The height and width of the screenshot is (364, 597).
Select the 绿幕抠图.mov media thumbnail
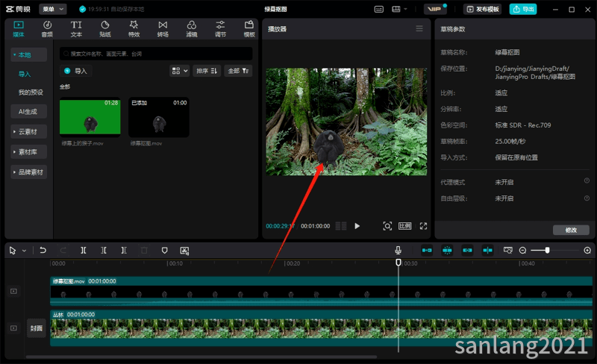(x=159, y=117)
